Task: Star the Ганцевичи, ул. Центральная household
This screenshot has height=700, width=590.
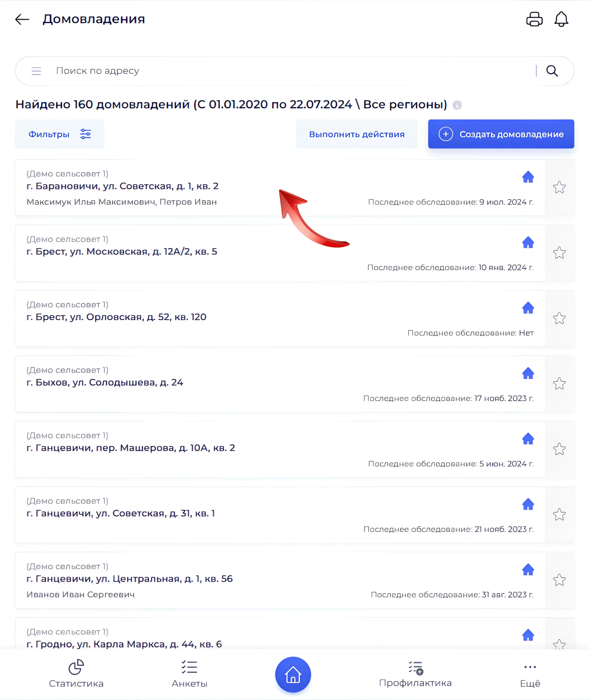Action: (559, 580)
